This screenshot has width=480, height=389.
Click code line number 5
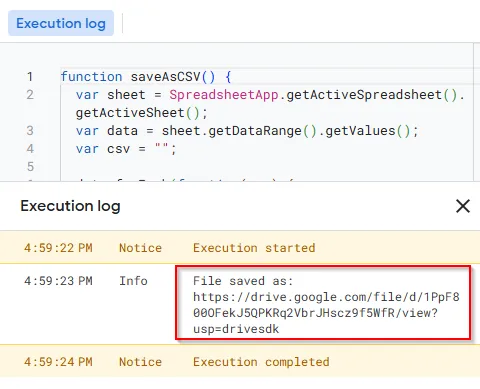coord(30,167)
